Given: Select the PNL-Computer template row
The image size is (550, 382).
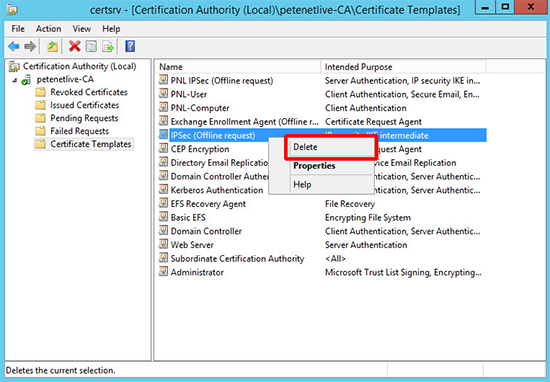Looking at the screenshot, I should (321, 108).
